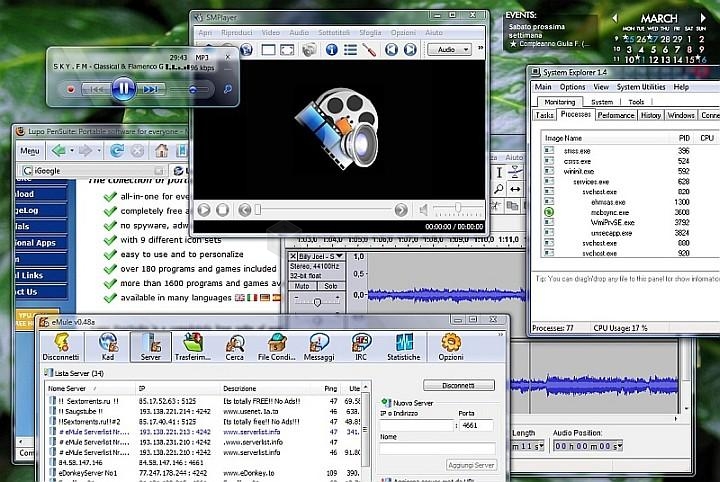
Task: Go to next item in SMPlayer toolbar
Action: [x=410, y=49]
